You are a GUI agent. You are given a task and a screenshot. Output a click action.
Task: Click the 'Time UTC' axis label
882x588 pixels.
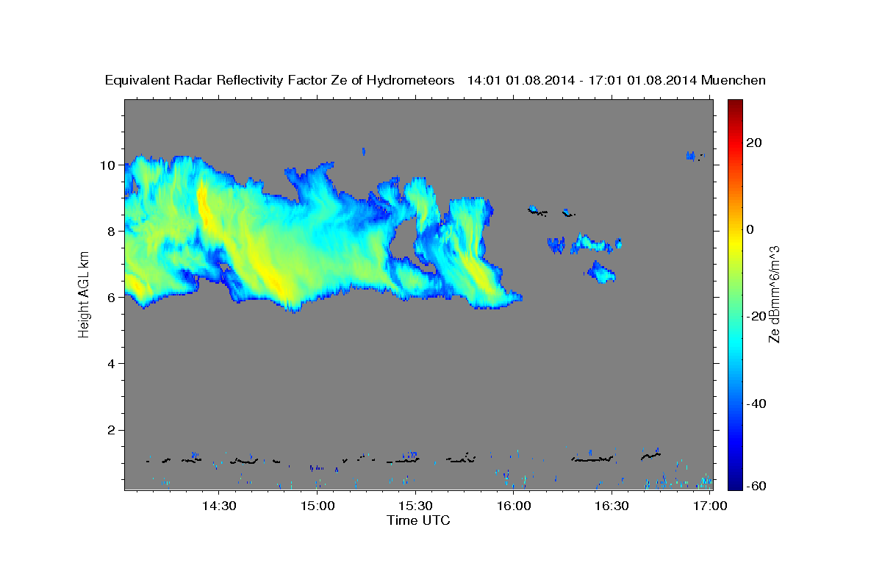pyautogui.click(x=418, y=520)
